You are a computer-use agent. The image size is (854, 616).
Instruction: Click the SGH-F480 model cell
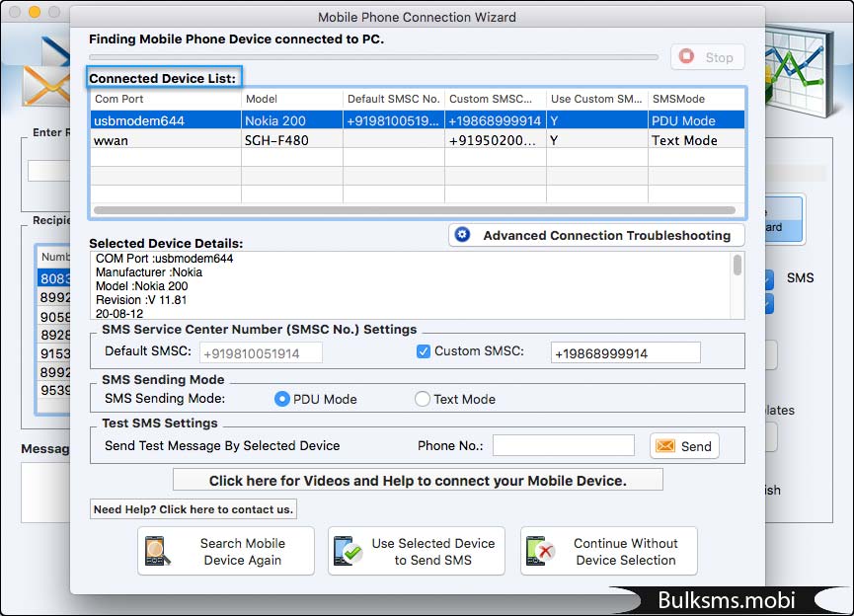(292, 140)
